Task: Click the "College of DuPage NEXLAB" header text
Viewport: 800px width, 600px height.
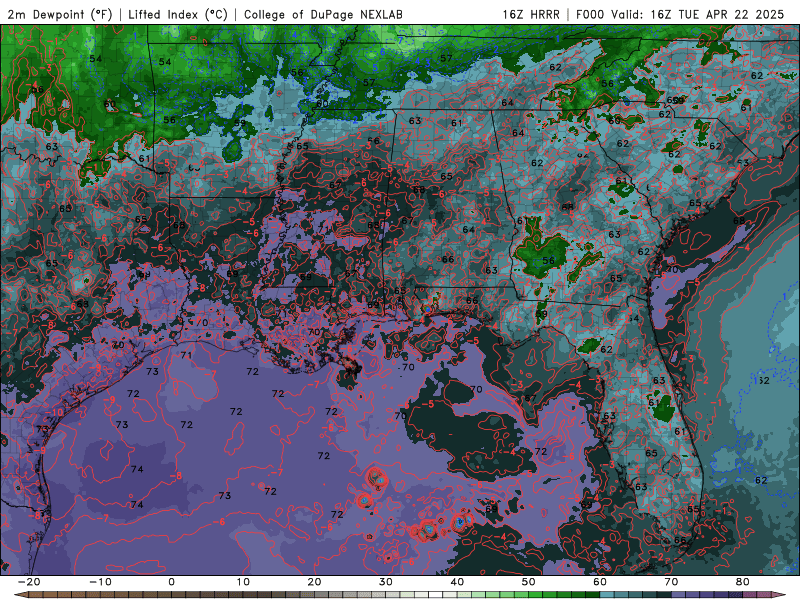Action: tap(323, 14)
